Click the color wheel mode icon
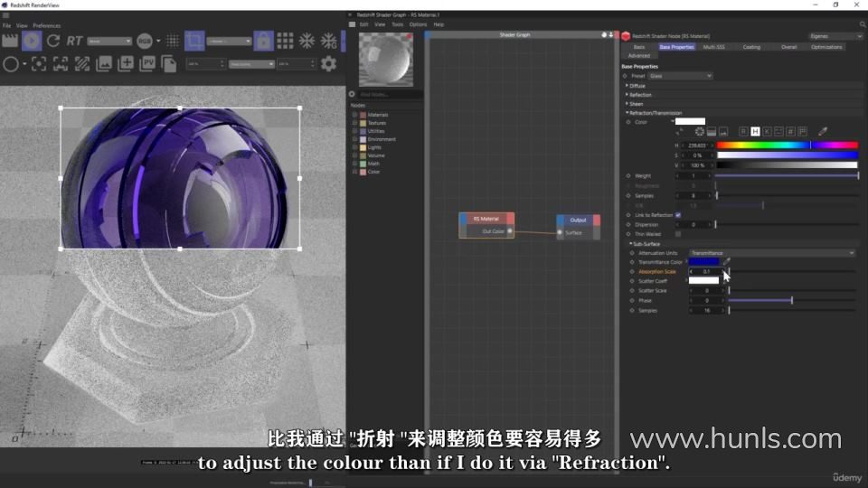The image size is (868, 488). tap(700, 132)
